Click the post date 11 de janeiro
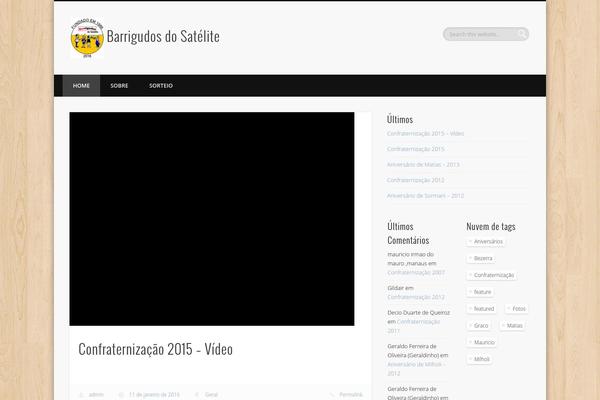 (154, 395)
